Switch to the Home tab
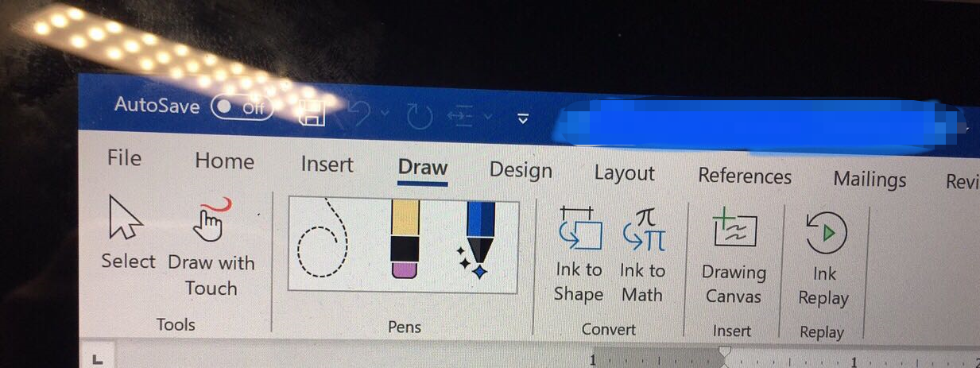The width and height of the screenshot is (980, 368). click(x=224, y=161)
